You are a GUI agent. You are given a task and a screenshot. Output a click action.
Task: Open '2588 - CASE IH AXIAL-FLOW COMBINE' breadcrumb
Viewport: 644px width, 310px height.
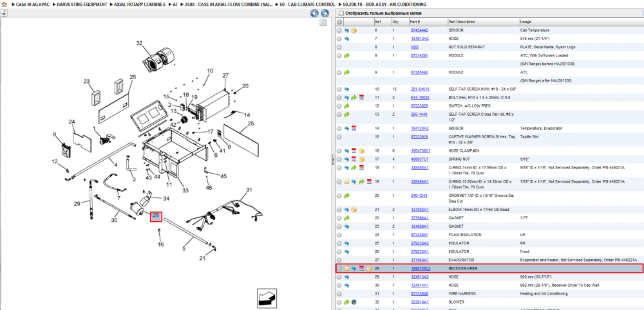coord(229,4)
